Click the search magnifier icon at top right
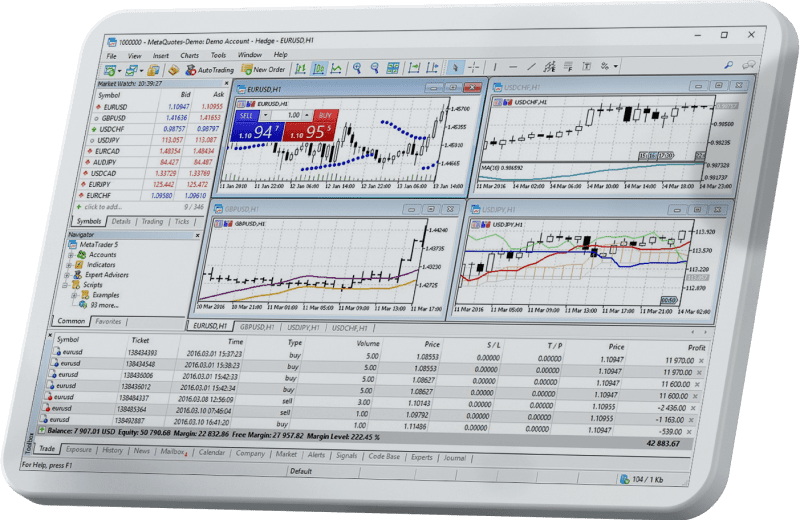Viewport: 800px width, 520px height. tap(729, 66)
